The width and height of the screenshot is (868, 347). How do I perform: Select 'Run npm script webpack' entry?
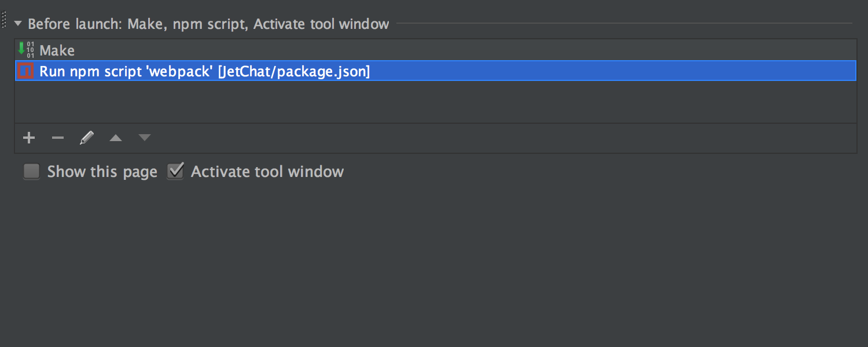(203, 71)
